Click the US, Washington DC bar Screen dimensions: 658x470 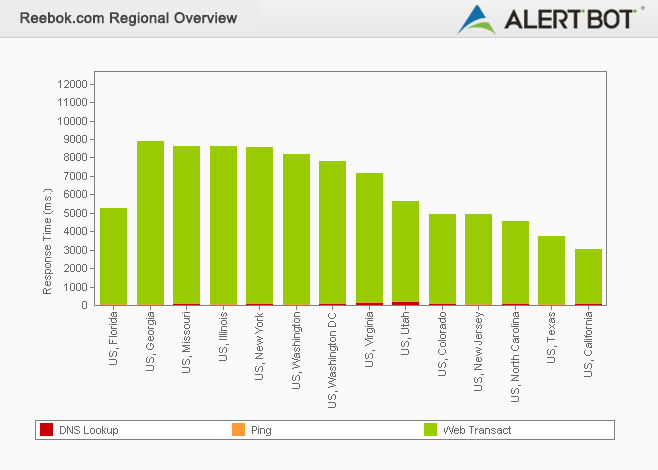click(x=333, y=232)
